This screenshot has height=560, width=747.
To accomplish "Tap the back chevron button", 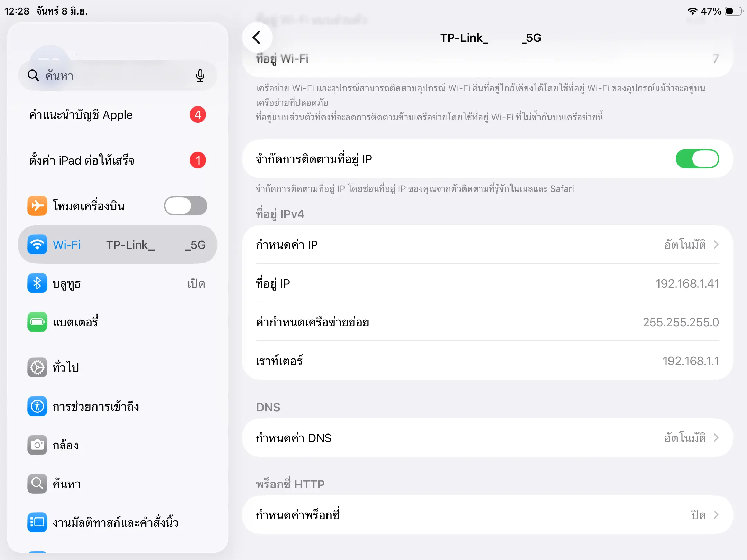I will tap(257, 38).
